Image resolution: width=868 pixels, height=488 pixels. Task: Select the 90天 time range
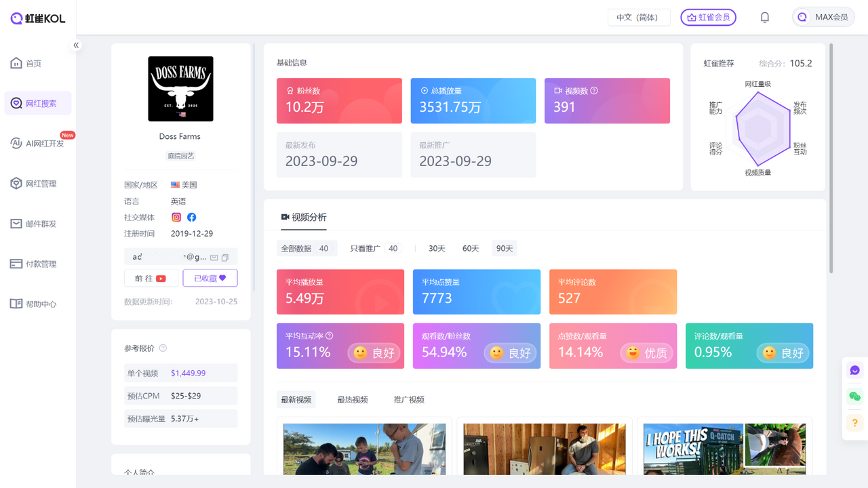point(505,249)
